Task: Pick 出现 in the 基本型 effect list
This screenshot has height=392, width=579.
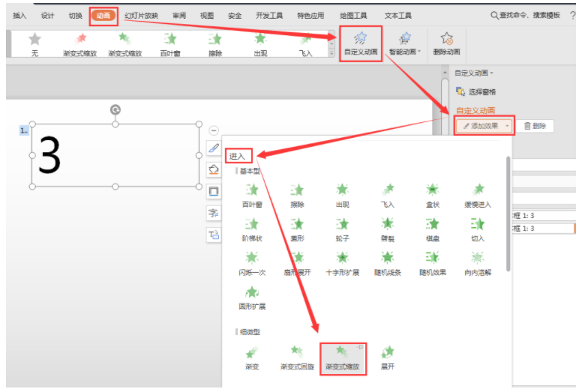Action: pyautogui.click(x=342, y=196)
